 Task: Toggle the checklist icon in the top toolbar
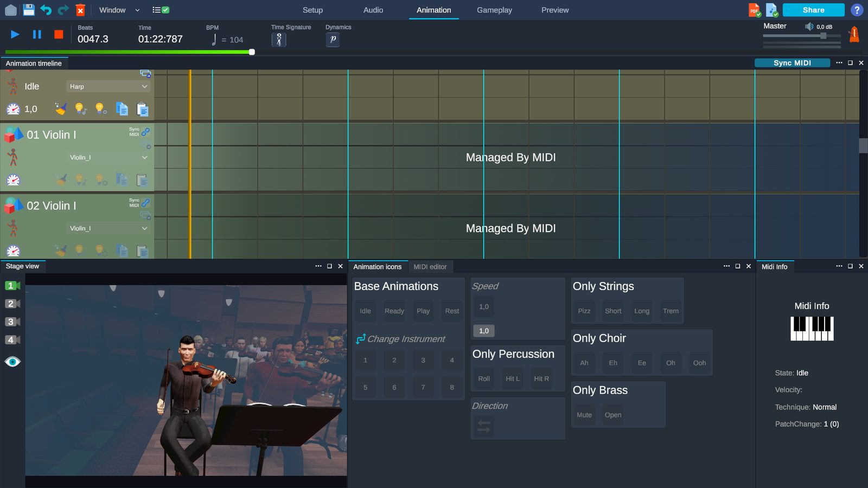point(161,10)
